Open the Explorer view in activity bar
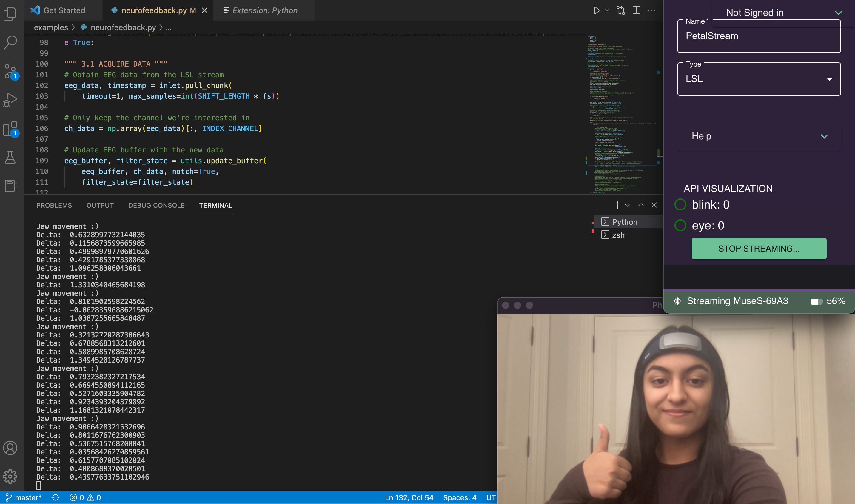 click(10, 14)
